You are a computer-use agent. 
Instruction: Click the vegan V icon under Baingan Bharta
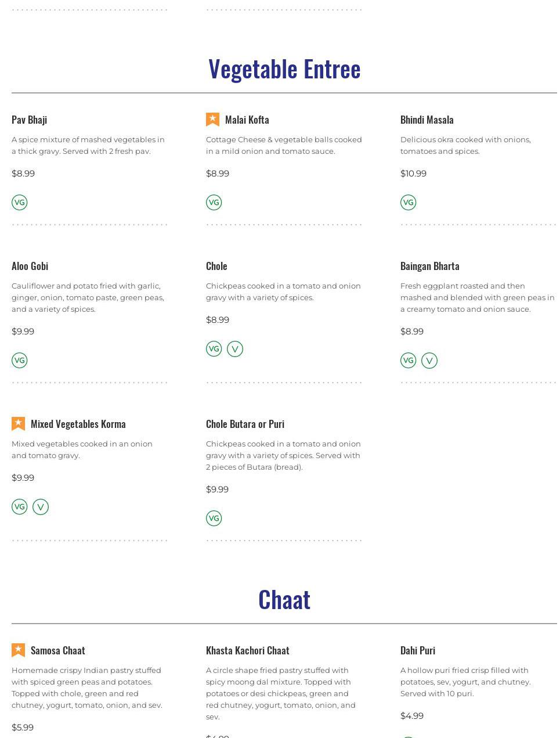coord(429,361)
